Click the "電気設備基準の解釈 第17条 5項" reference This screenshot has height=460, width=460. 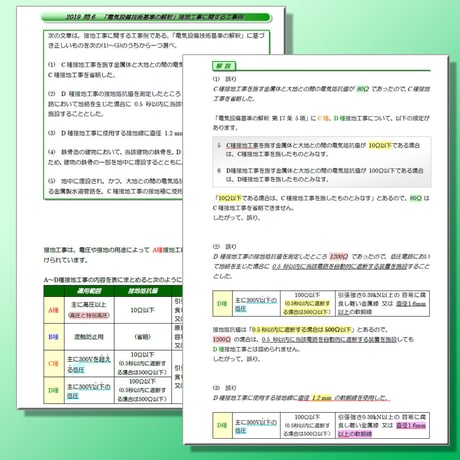262,118
